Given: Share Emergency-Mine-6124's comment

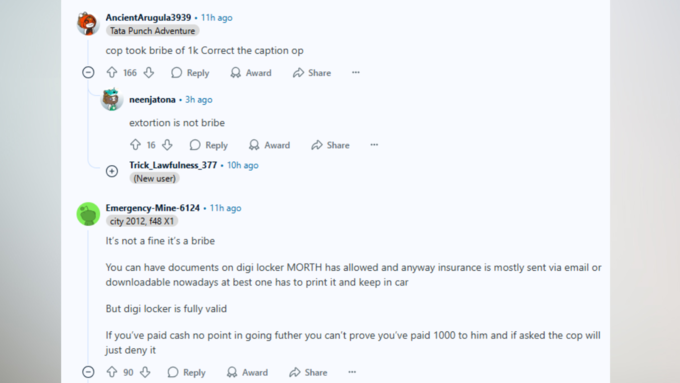Looking at the screenshot, I should 308,372.
